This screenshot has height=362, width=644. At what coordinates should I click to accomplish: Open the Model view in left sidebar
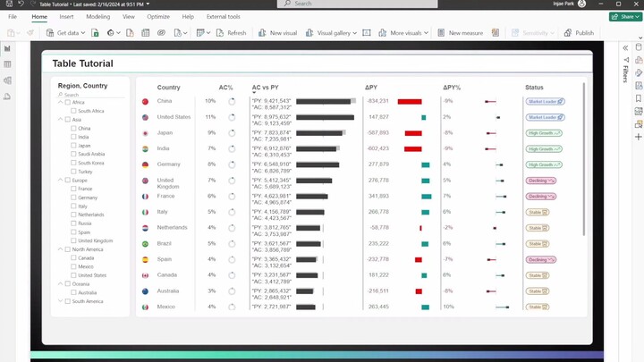click(8, 80)
